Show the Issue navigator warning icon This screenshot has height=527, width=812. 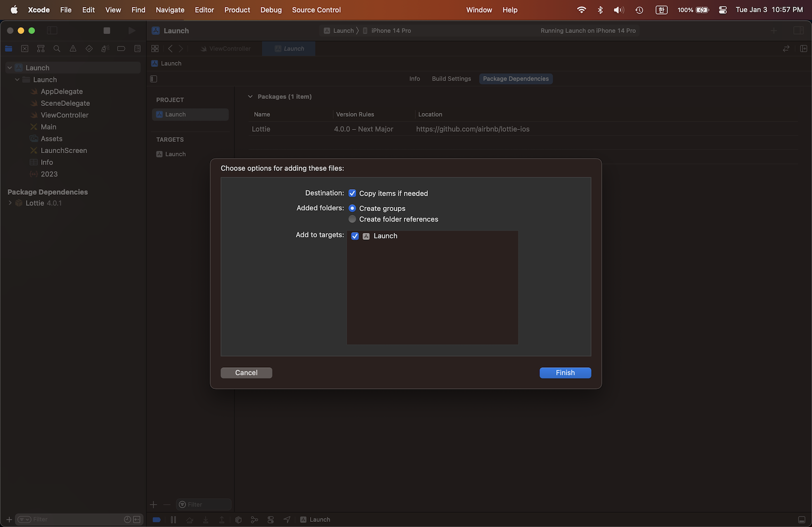click(73, 48)
